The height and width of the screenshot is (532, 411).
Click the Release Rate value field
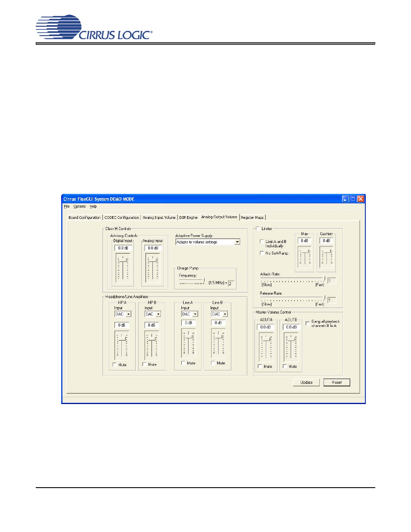331,300
